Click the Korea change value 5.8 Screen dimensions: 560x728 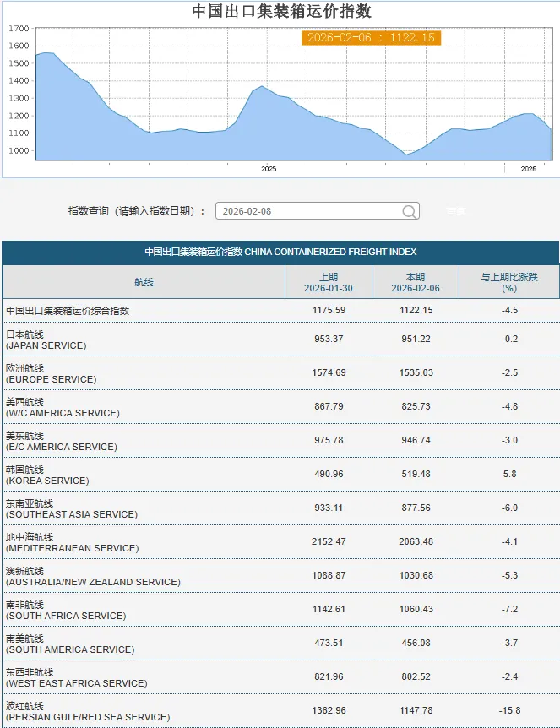click(x=509, y=474)
